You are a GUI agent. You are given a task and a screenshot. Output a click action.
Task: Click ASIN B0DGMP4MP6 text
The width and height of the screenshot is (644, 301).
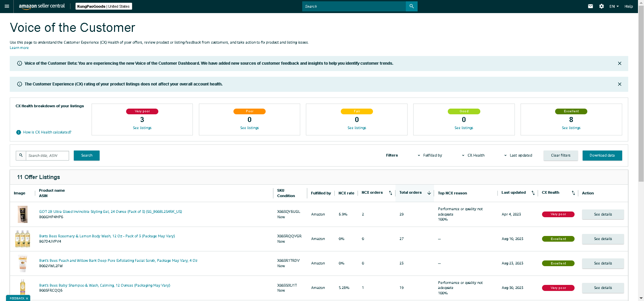[51, 217]
